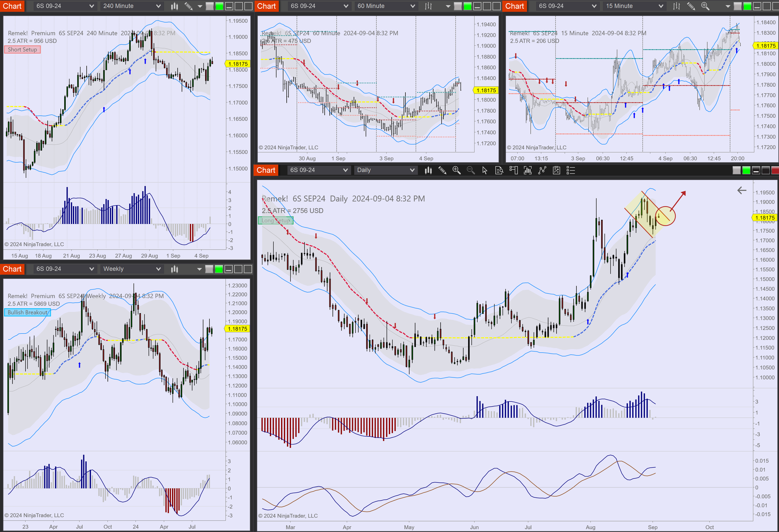Open the interval dropdown showing 240 Minute
This screenshot has height=532, width=779.
tap(131, 6)
